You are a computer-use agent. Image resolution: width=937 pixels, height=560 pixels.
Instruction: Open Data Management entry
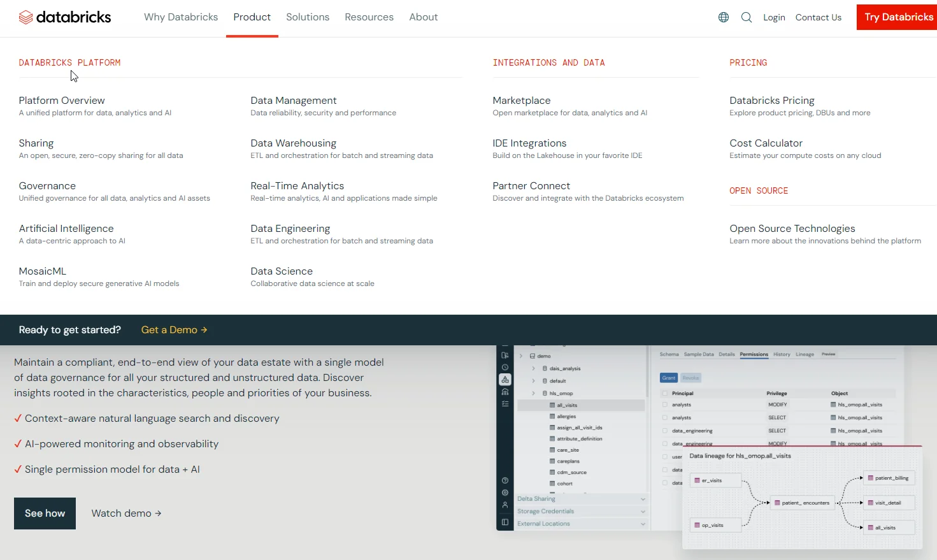(x=294, y=101)
